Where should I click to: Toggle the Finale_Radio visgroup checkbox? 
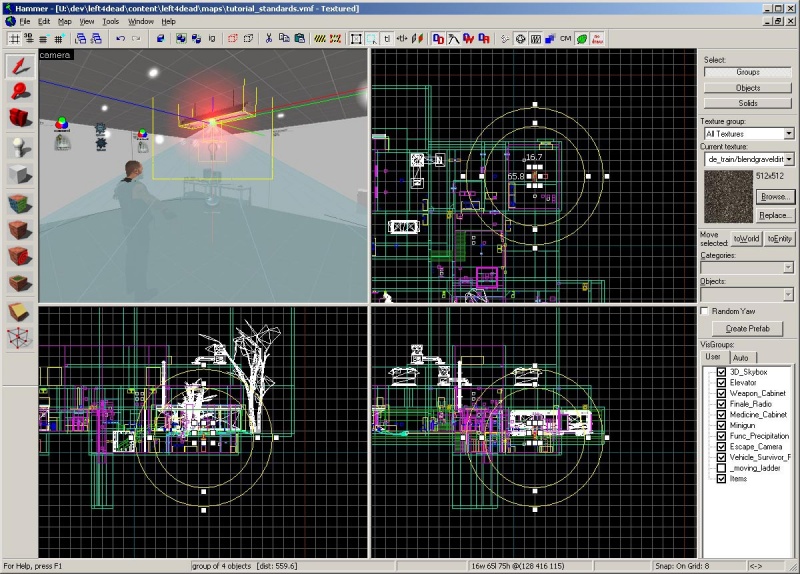[721, 404]
